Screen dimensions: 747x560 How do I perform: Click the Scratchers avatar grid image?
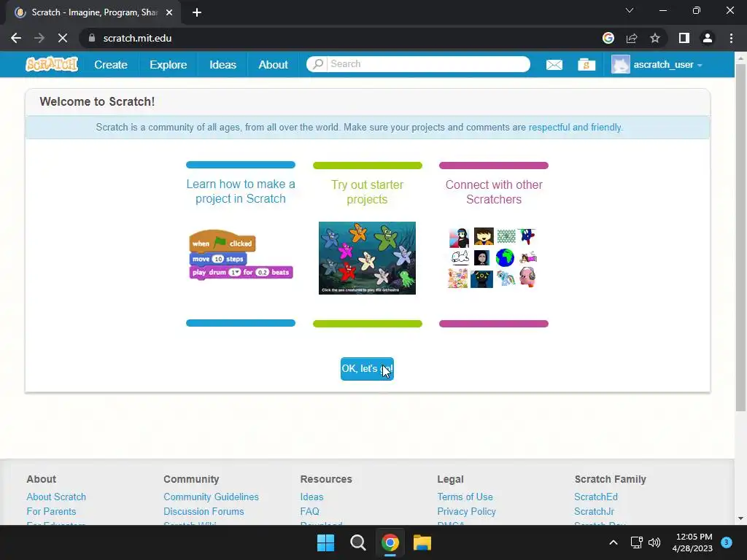[x=493, y=257]
